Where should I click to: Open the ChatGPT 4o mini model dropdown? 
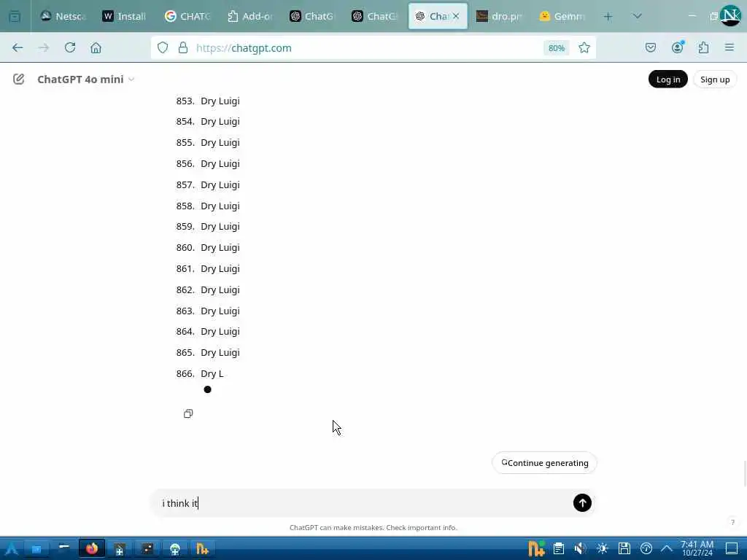tap(86, 79)
